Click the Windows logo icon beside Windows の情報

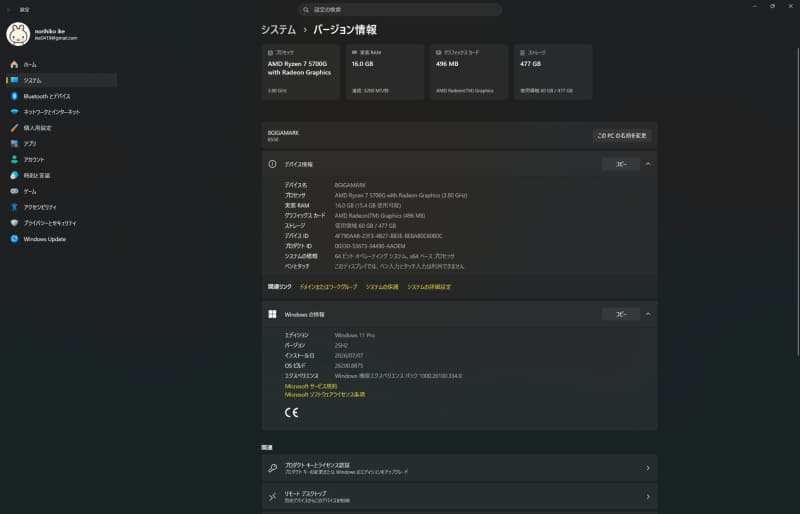point(272,314)
